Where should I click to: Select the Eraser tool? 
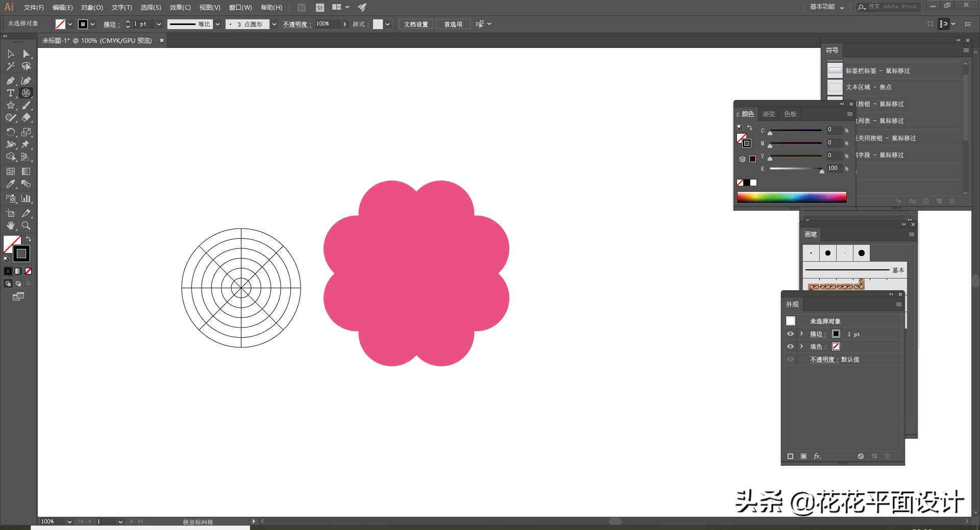click(x=26, y=117)
